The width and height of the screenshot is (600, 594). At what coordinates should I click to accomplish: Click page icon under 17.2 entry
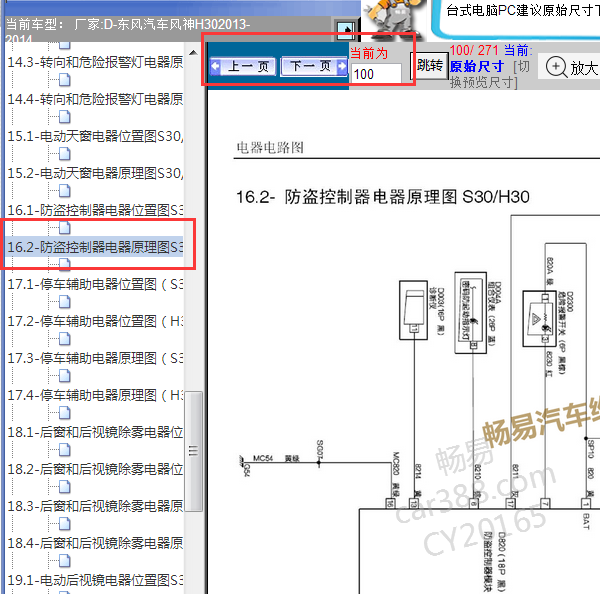[65, 339]
